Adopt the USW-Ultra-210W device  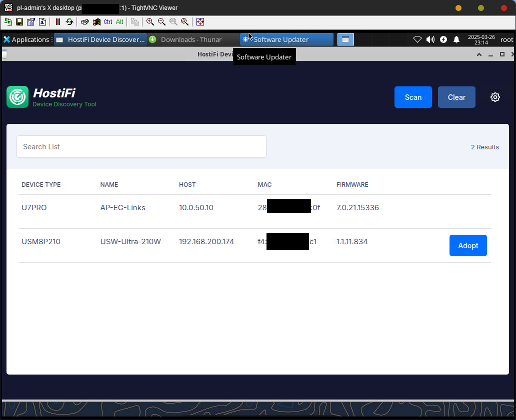(467, 246)
